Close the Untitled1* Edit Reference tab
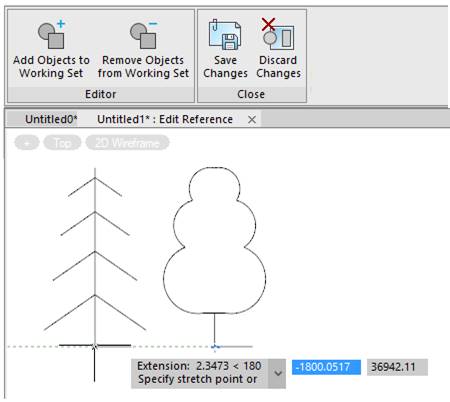Viewport: 450px width, 402px height. [x=252, y=120]
